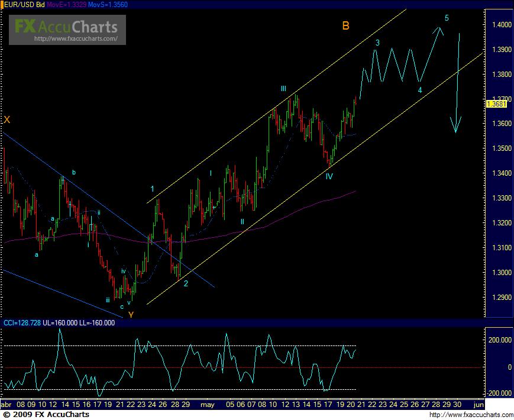Click the 'may' marker on time axis
Screen dimensions: 514x420
(x=207, y=405)
